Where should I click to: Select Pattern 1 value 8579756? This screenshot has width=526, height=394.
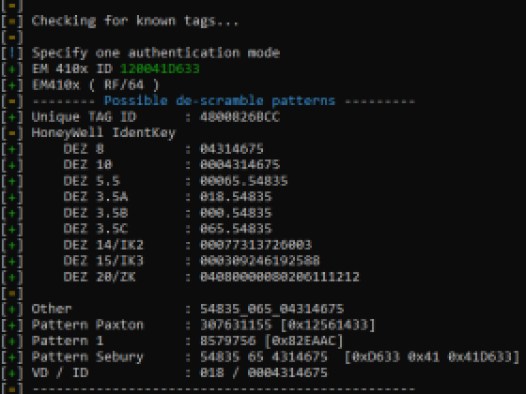[x=228, y=341]
